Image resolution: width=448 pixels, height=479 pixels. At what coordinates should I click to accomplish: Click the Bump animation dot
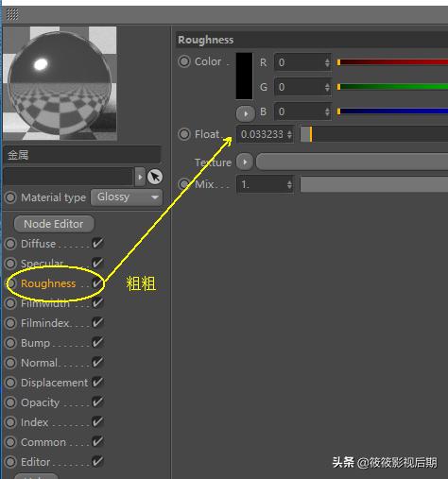coord(10,343)
